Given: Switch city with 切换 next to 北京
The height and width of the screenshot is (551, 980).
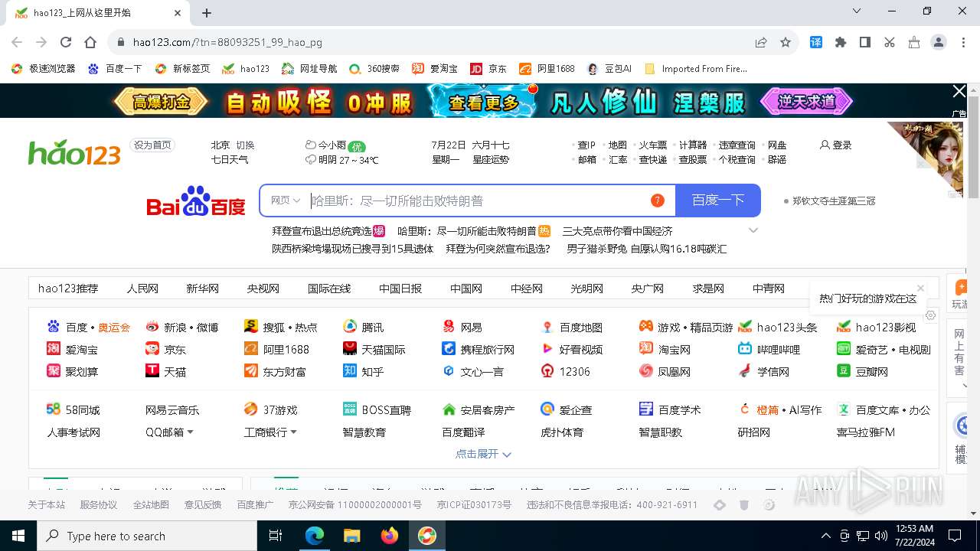Looking at the screenshot, I should (x=245, y=145).
